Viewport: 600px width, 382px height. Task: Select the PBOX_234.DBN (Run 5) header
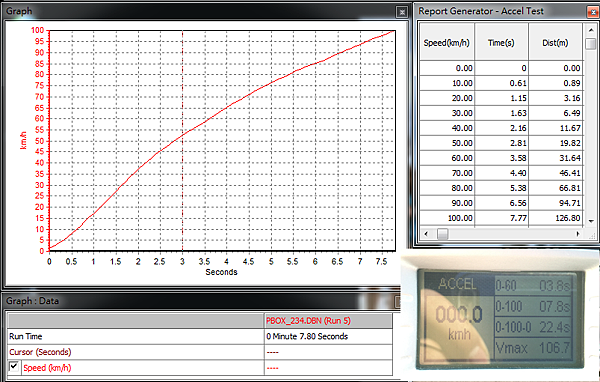tap(328, 321)
